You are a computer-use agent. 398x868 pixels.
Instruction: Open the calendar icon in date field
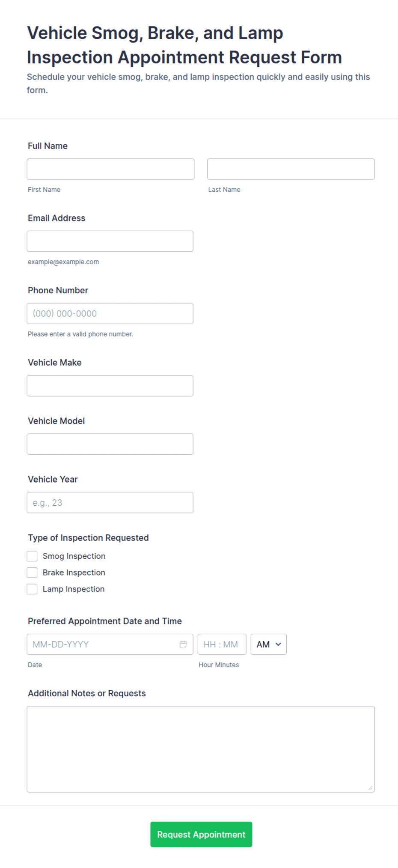pyautogui.click(x=183, y=644)
